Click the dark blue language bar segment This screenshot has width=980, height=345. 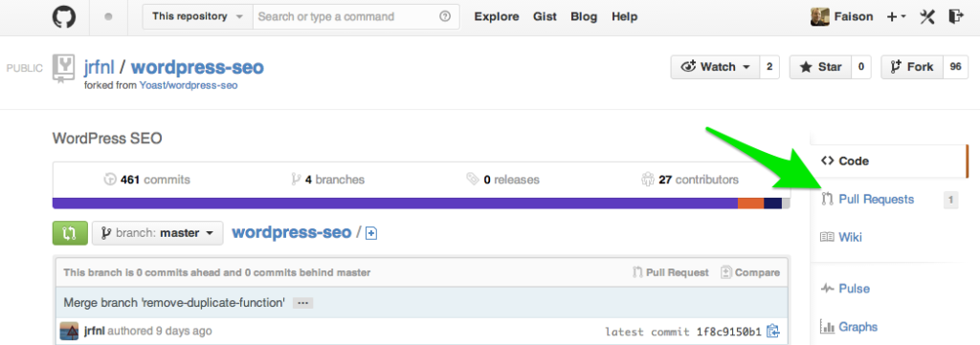772,204
